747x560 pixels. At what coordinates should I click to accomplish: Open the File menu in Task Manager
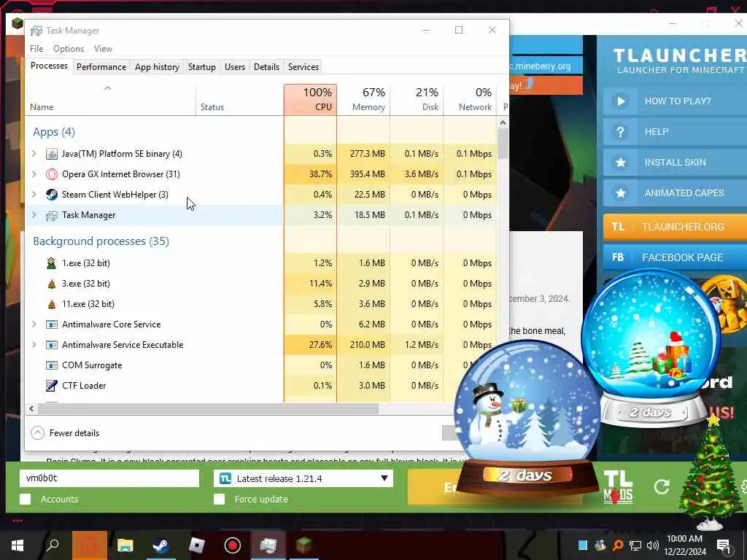pyautogui.click(x=36, y=49)
